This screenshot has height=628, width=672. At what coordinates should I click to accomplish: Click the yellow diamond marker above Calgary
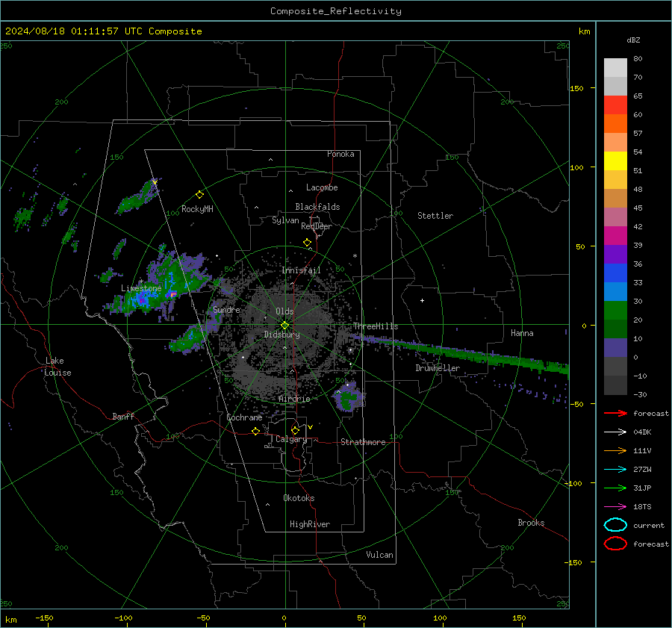(295, 430)
